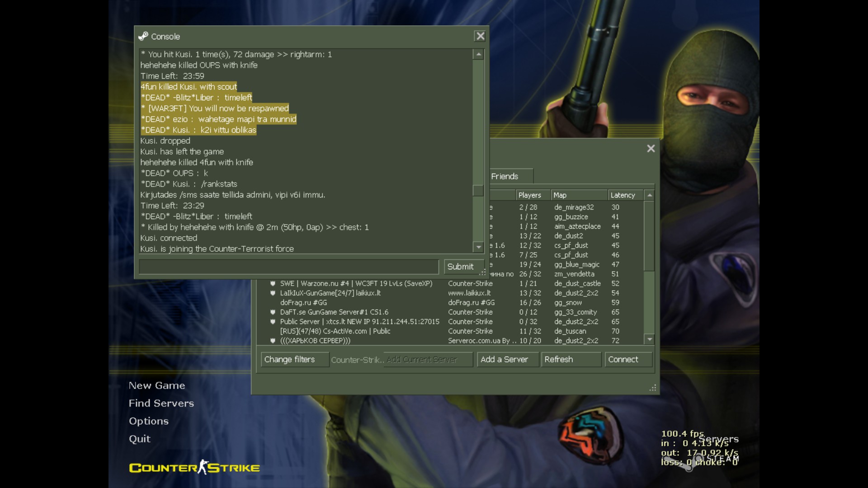Select DaFT.se GunGame Server#1 CS1.6
This screenshot has width=868, height=488.
pyautogui.click(x=449, y=312)
